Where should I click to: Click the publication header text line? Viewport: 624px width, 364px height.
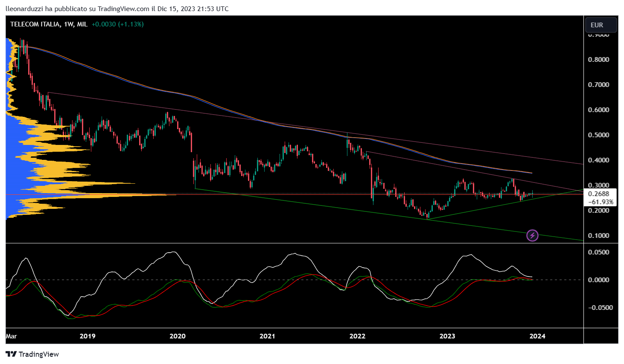pyautogui.click(x=117, y=9)
